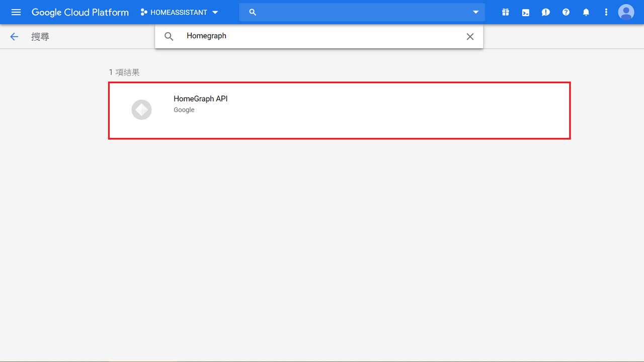Open the help question mark icon
644x362 pixels.
click(566, 12)
